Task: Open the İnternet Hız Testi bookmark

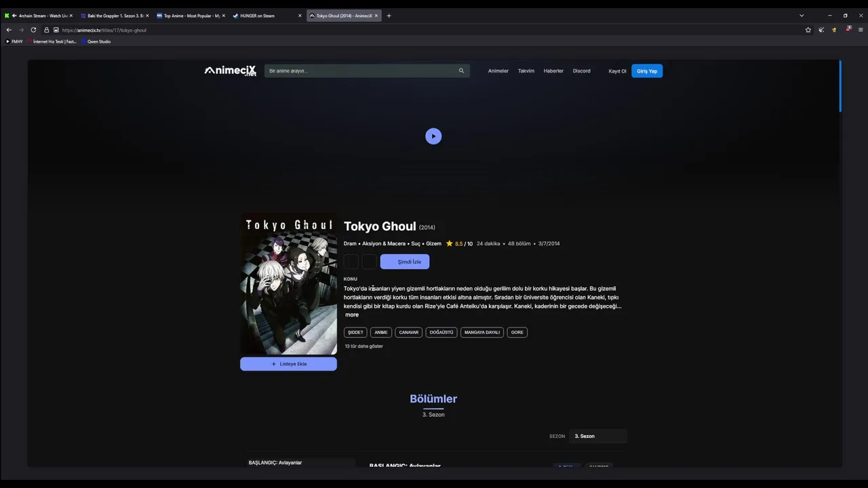Action: click(52, 41)
